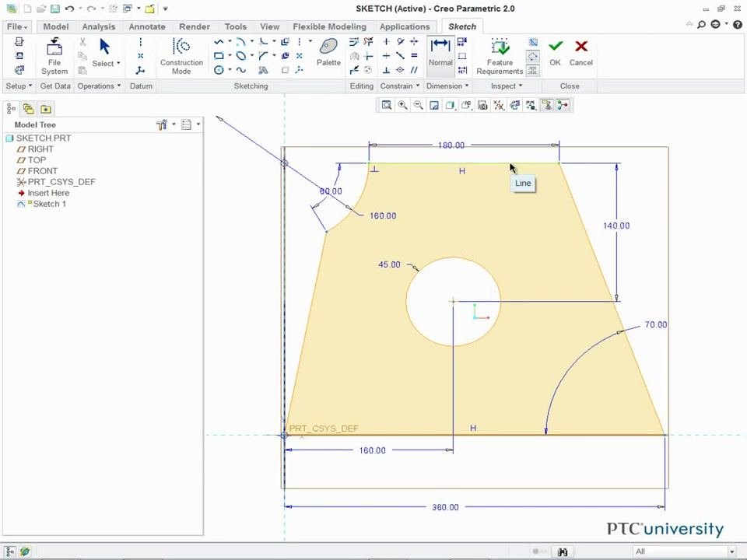Open Feature Requirements inspection
The height and width of the screenshot is (560, 747).
click(x=500, y=56)
